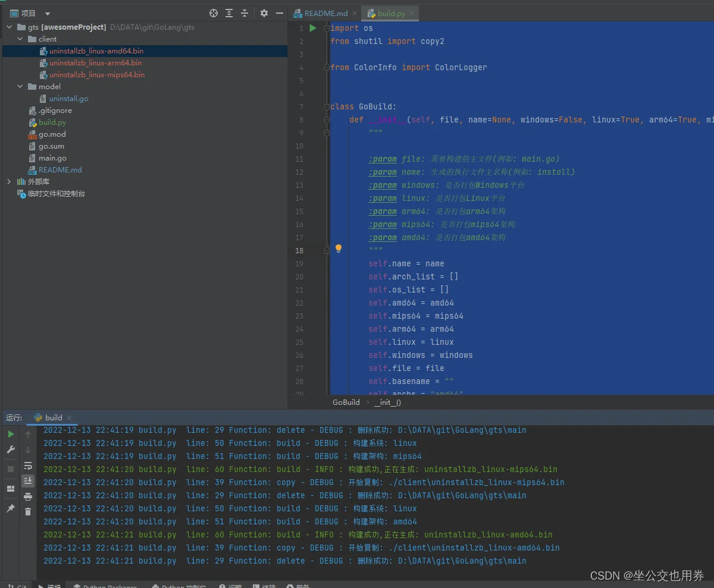The image size is (714, 588).
Task: Open console link ./client\uninstallzb_linux-amd64.bin
Action: coord(474,548)
